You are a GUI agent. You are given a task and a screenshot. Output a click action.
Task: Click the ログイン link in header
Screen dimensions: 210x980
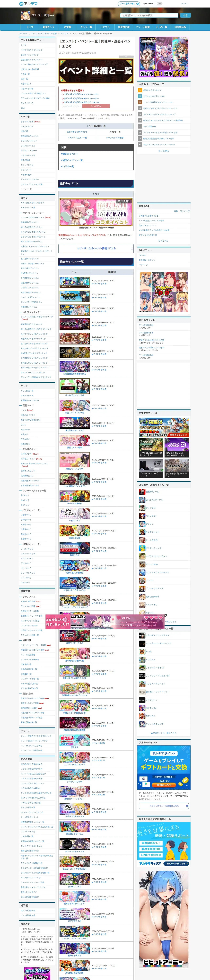click(184, 3)
